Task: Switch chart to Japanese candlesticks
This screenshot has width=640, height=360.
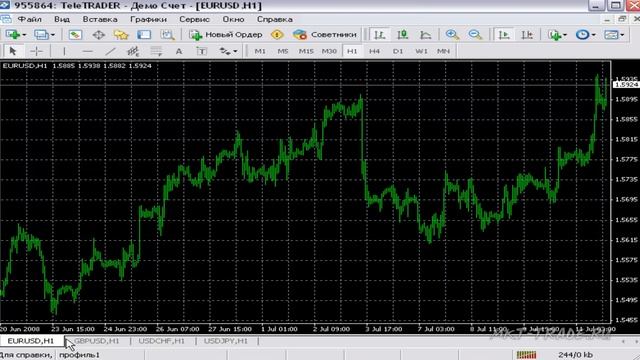Action: pos(402,35)
